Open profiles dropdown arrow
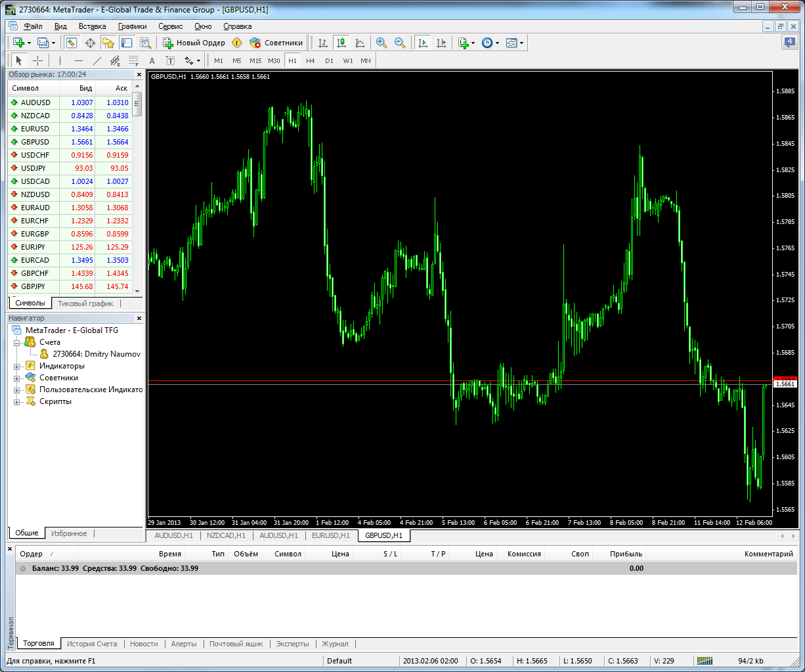The image size is (805, 672). 54,43
